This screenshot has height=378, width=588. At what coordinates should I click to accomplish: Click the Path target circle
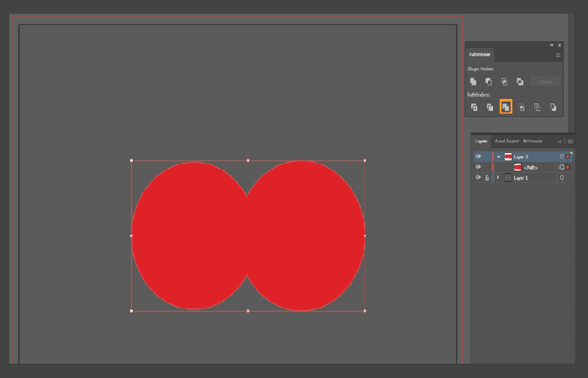[x=562, y=167]
